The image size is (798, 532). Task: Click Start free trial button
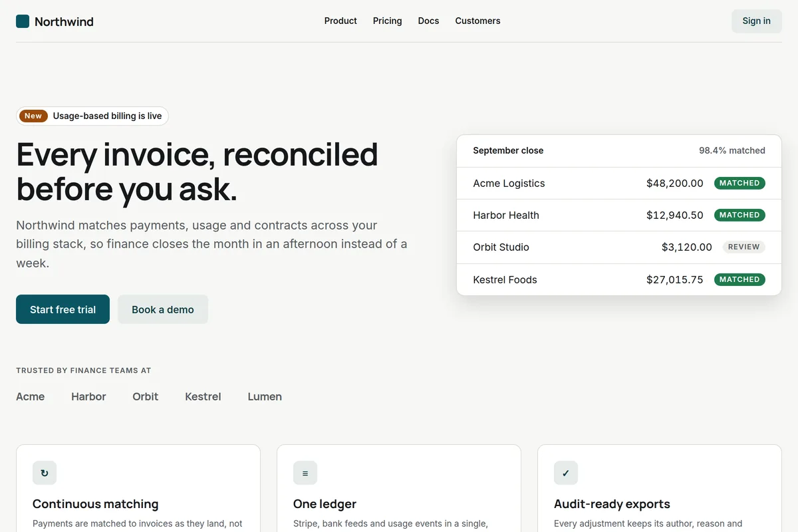point(63,309)
